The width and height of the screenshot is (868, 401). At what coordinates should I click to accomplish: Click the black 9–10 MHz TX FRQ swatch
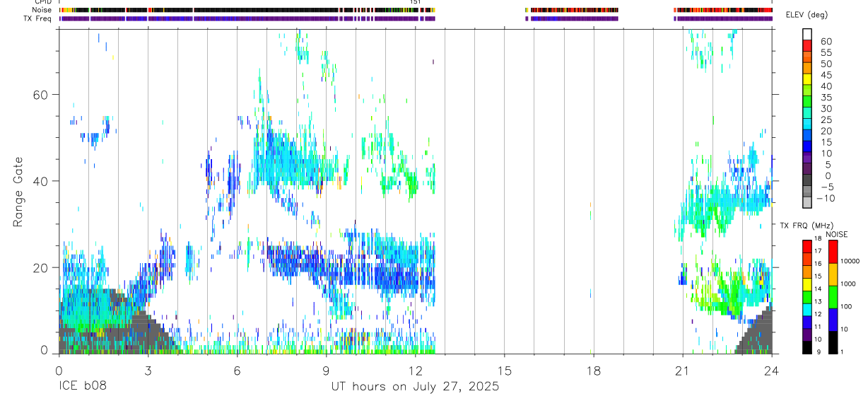(x=807, y=347)
